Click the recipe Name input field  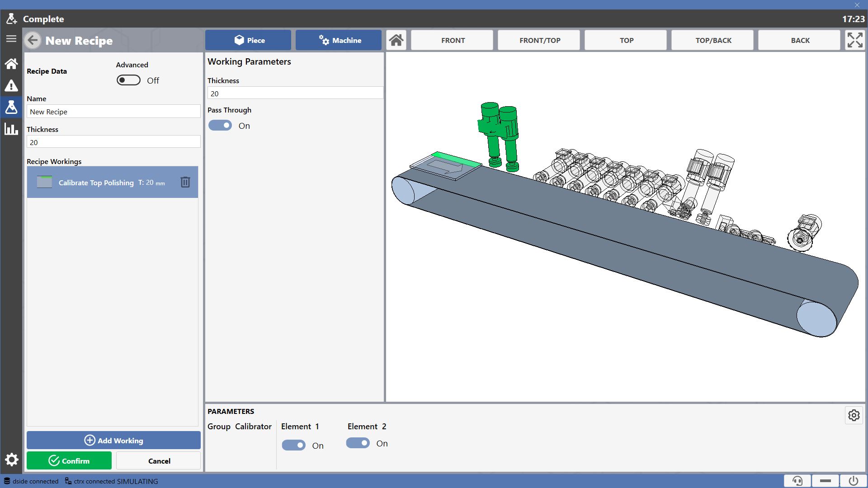[113, 112]
